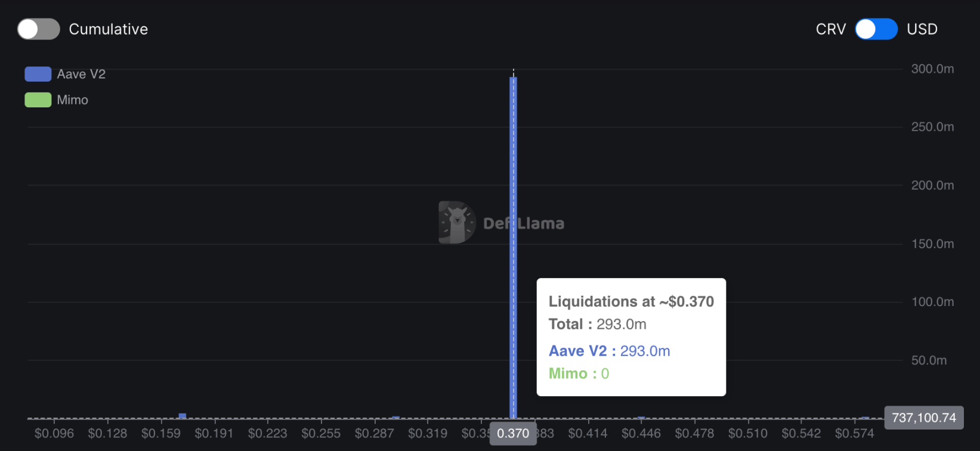Click the tooltip Total 293.0m line
980x451 pixels.
pos(598,324)
